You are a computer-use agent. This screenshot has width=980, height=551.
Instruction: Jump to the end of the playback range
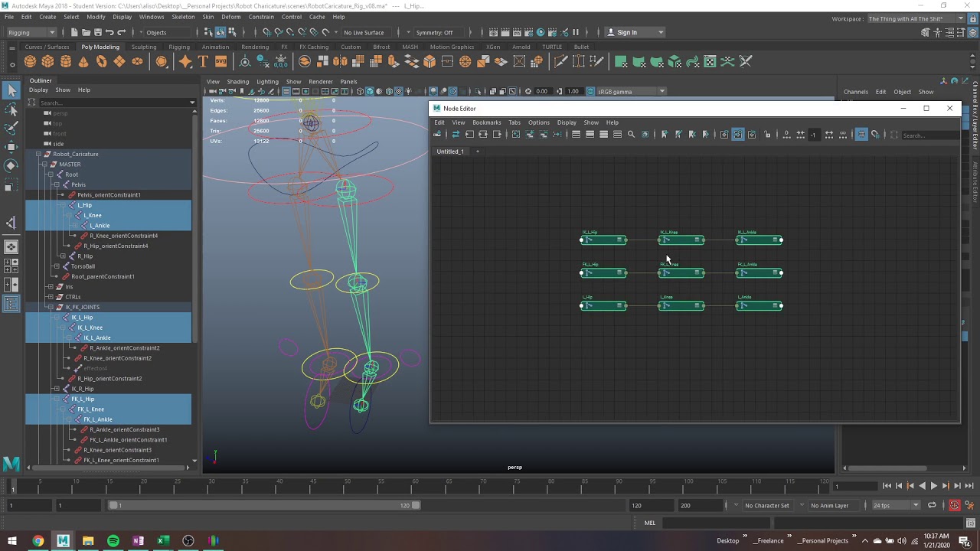tap(969, 486)
